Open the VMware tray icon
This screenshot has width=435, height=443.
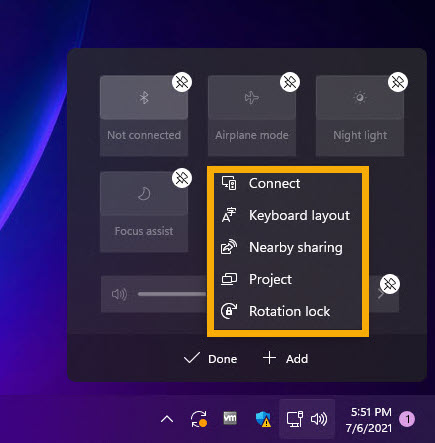click(x=230, y=418)
